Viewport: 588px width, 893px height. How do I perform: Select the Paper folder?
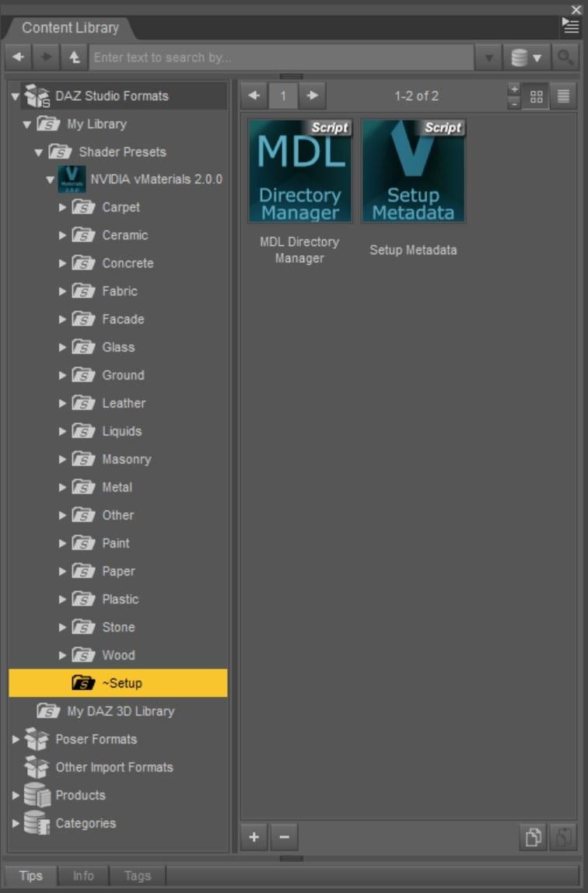118,571
